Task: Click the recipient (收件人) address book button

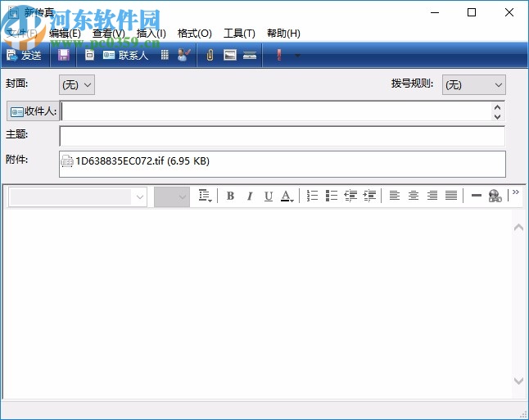Action: pyautogui.click(x=33, y=111)
